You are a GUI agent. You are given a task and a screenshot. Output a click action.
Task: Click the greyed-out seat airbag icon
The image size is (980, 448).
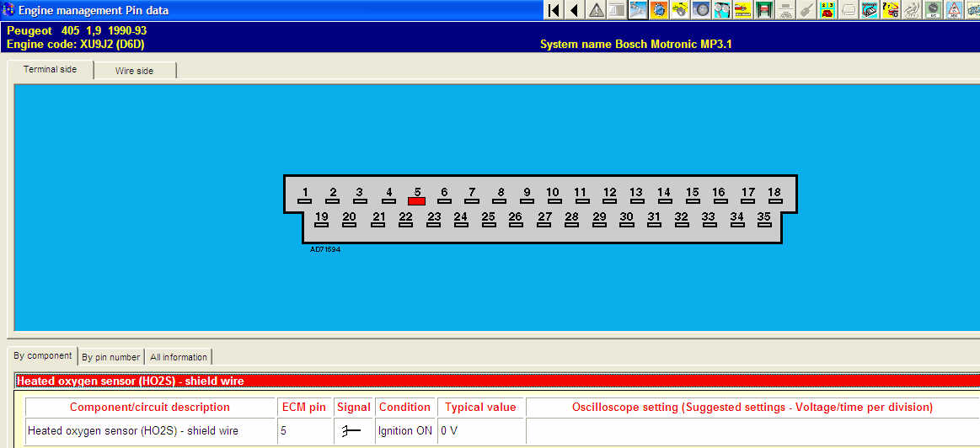(x=913, y=10)
